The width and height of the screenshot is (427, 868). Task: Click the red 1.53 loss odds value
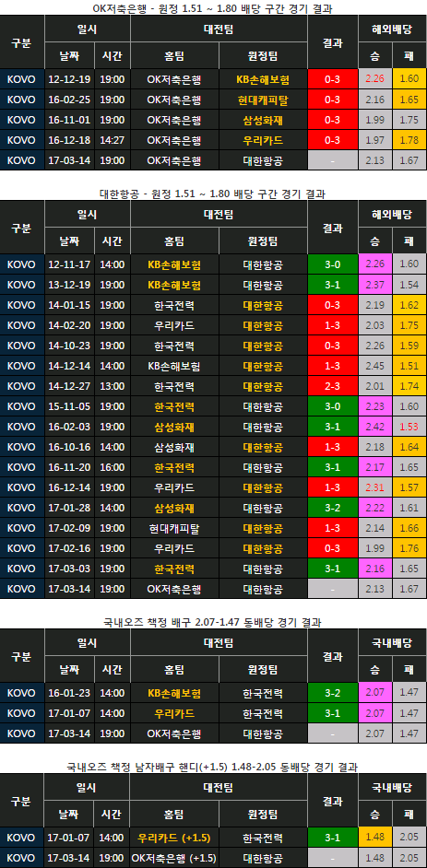click(409, 427)
